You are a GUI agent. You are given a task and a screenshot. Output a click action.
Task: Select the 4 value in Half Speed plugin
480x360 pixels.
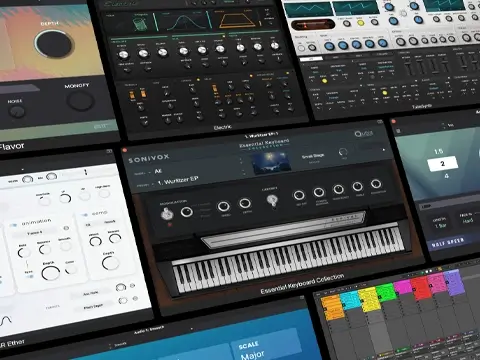tap(446, 176)
